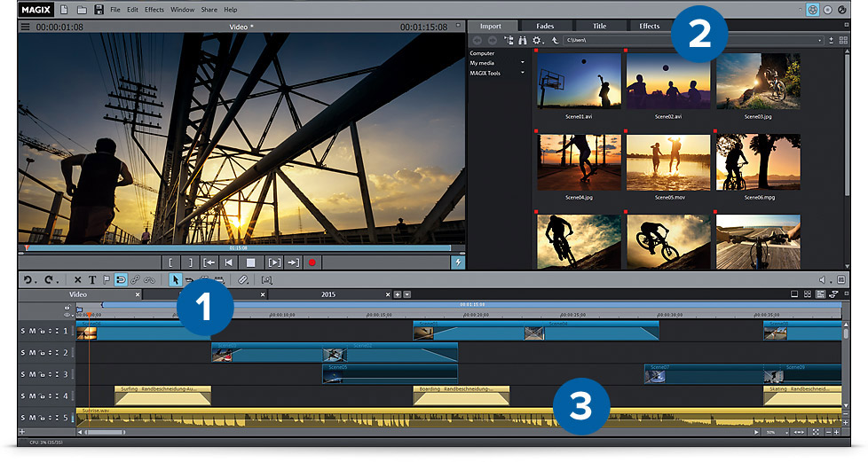This screenshot has height=462, width=868.
Task: Zoom in timeline with plus button
Action: 836,432
